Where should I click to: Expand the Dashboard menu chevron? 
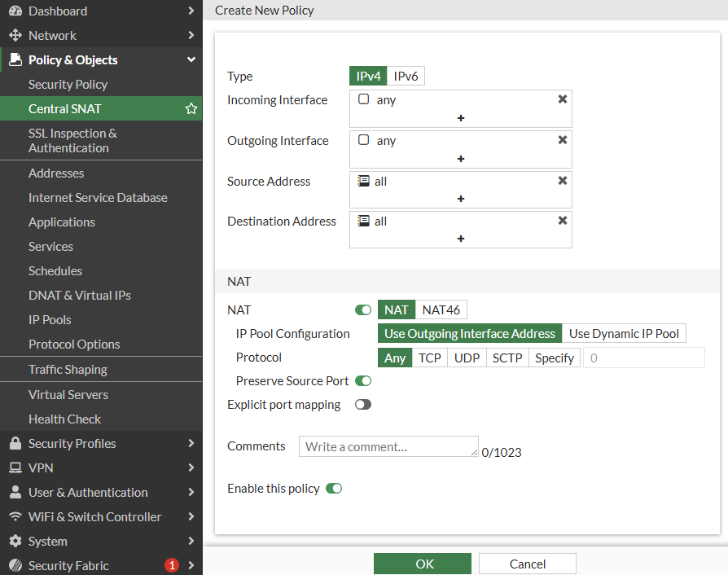(x=191, y=11)
